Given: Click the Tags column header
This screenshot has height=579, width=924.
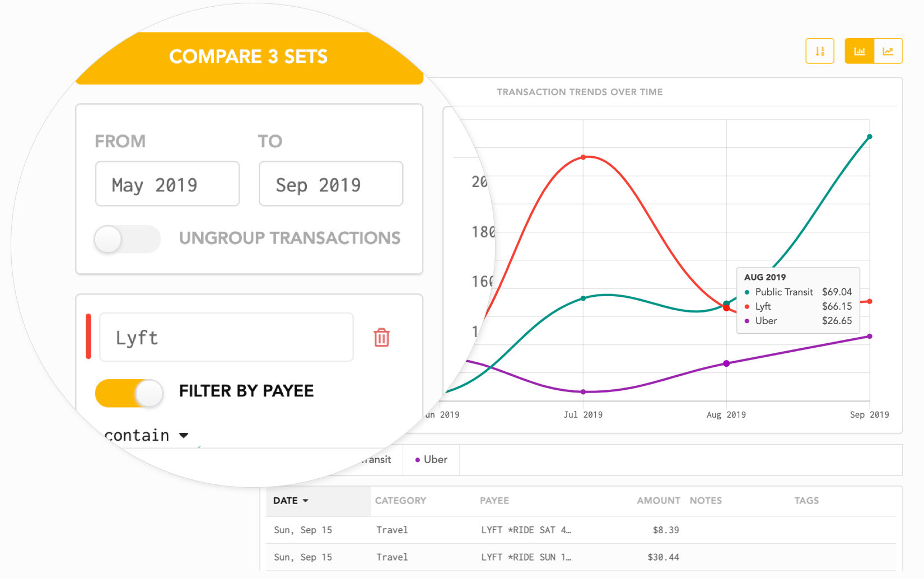Looking at the screenshot, I should click(806, 501).
